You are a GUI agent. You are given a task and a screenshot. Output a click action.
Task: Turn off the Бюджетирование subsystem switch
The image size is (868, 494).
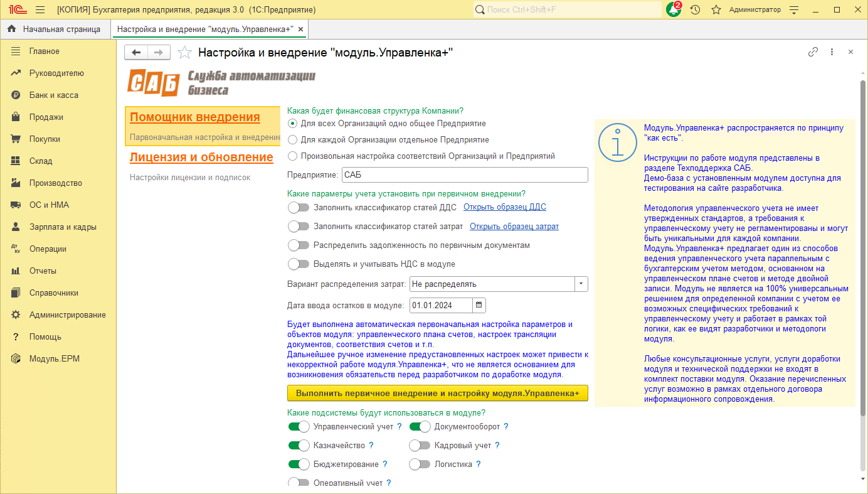[x=299, y=464]
